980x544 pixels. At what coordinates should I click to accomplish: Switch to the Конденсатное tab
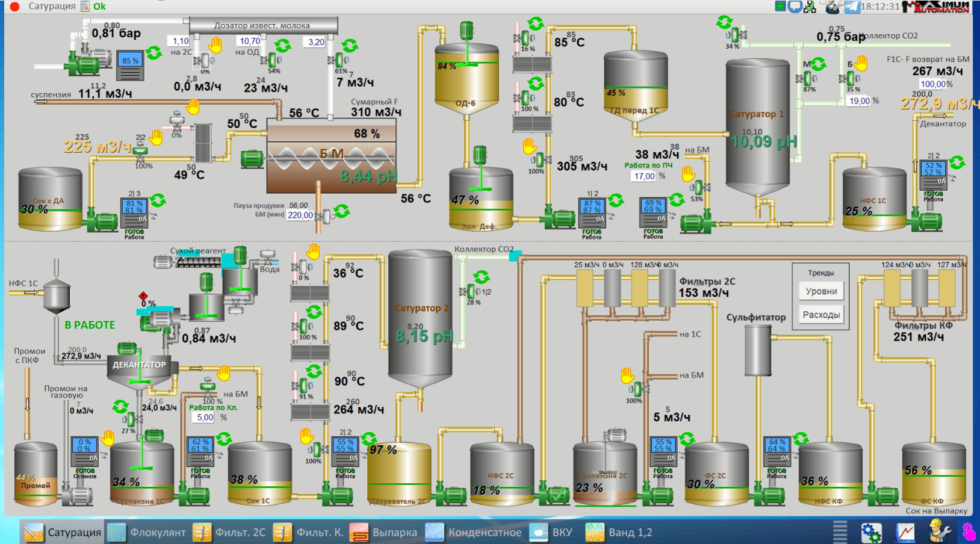pyautogui.click(x=474, y=532)
